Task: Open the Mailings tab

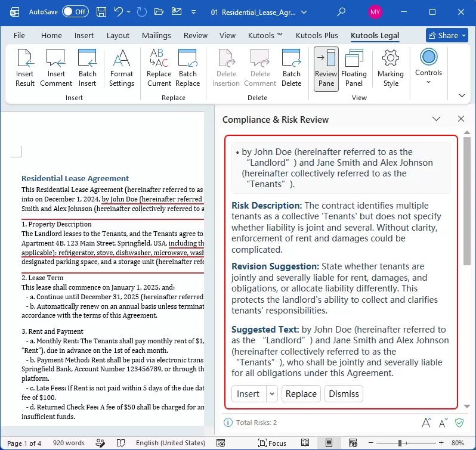Action: coord(156,36)
